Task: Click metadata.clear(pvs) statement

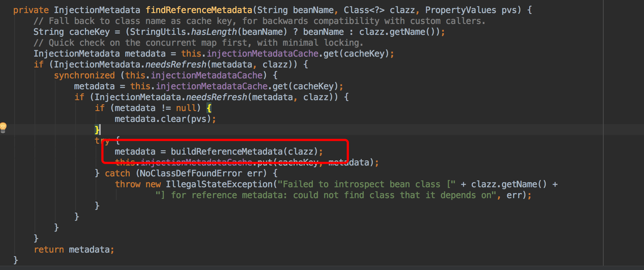Action: [165, 119]
